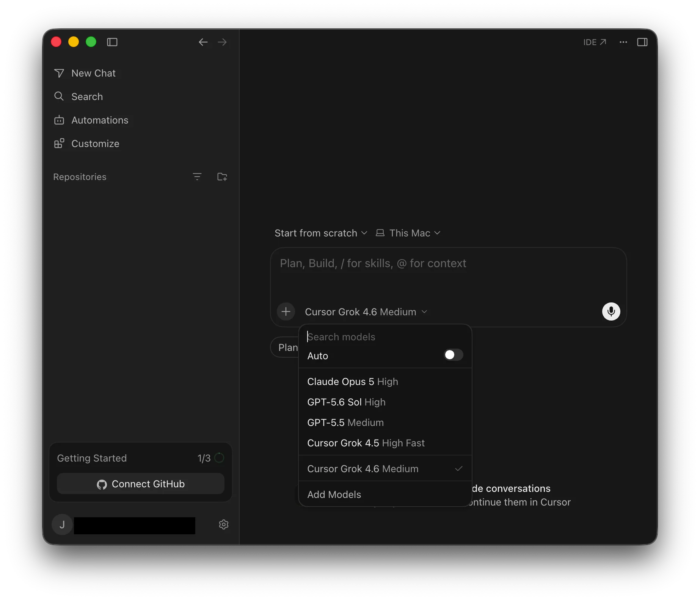Toggle the right side panel icon

[x=642, y=42]
